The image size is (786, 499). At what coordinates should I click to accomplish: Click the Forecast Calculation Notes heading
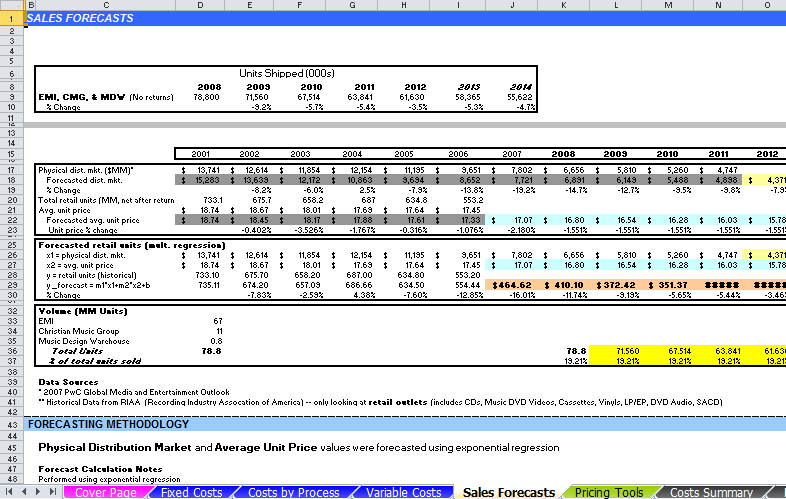coord(100,469)
